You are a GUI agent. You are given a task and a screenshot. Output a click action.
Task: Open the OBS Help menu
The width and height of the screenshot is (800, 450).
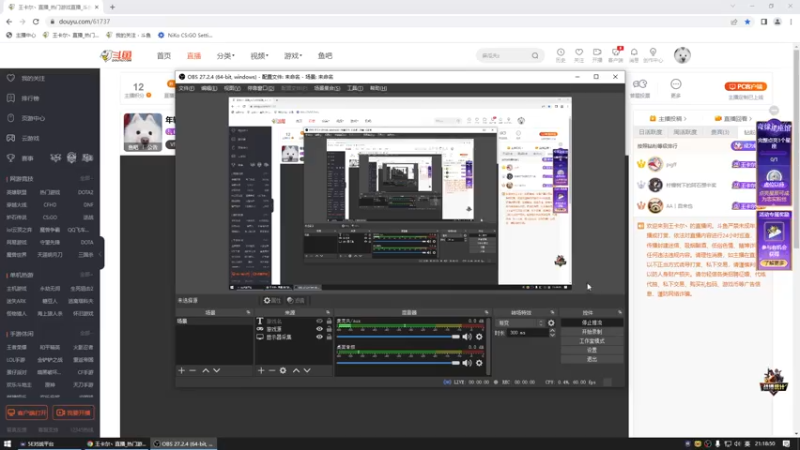tap(378, 88)
